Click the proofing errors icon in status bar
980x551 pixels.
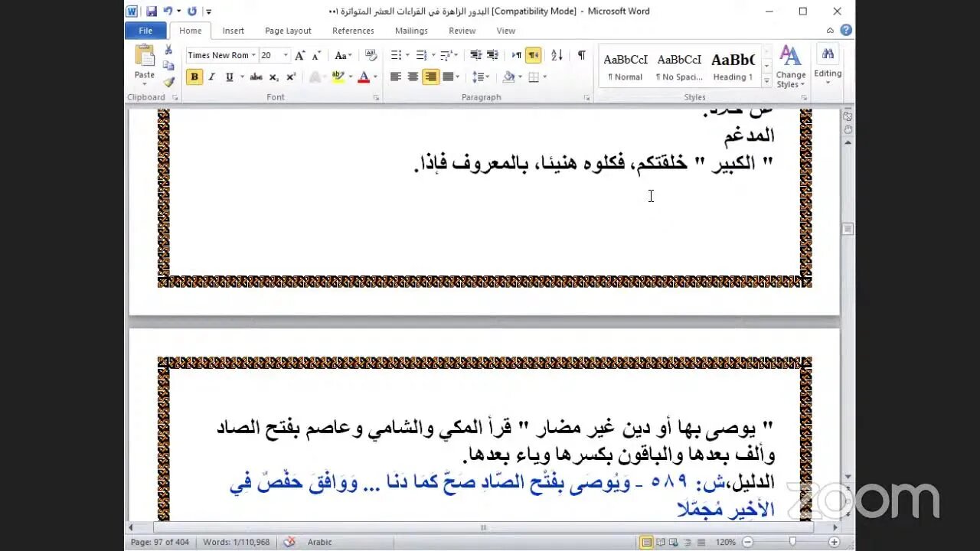pos(289,542)
